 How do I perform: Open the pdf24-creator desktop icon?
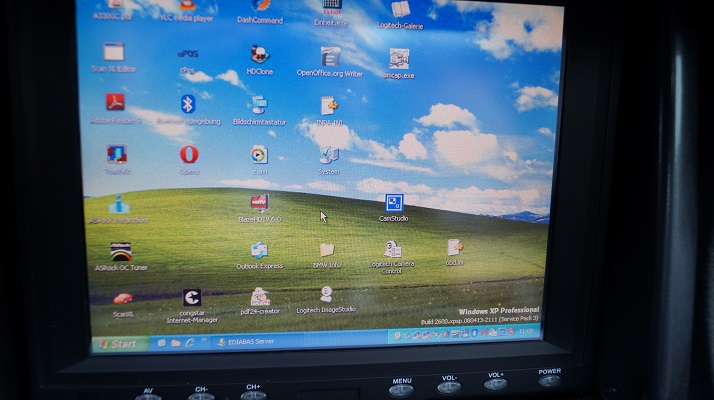[x=260, y=298]
